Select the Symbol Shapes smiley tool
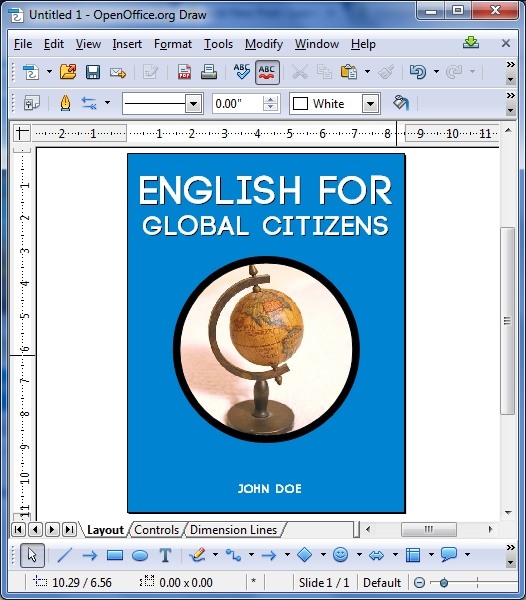This screenshot has height=600, width=526. 340,554
